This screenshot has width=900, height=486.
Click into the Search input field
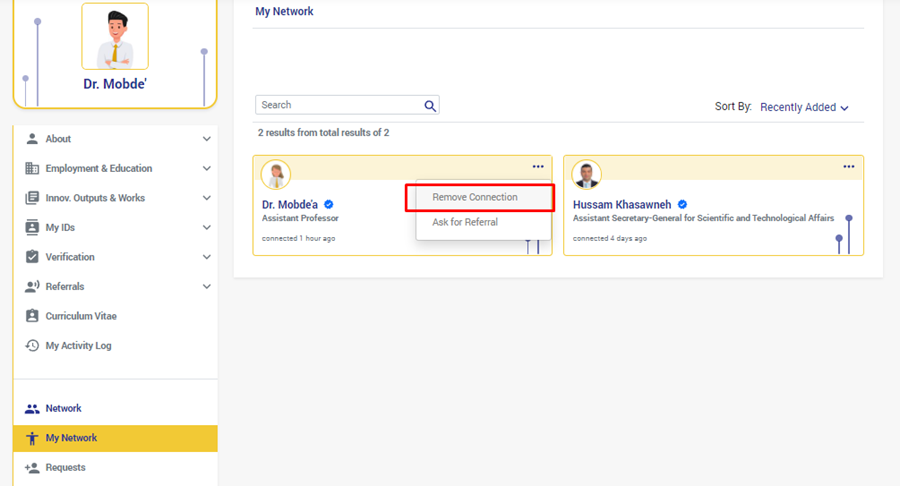(x=338, y=105)
